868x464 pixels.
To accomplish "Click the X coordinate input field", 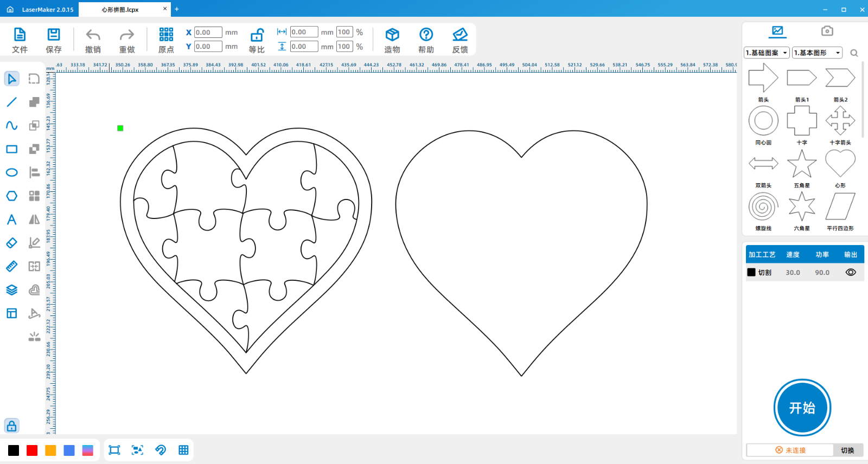I will [x=208, y=33].
